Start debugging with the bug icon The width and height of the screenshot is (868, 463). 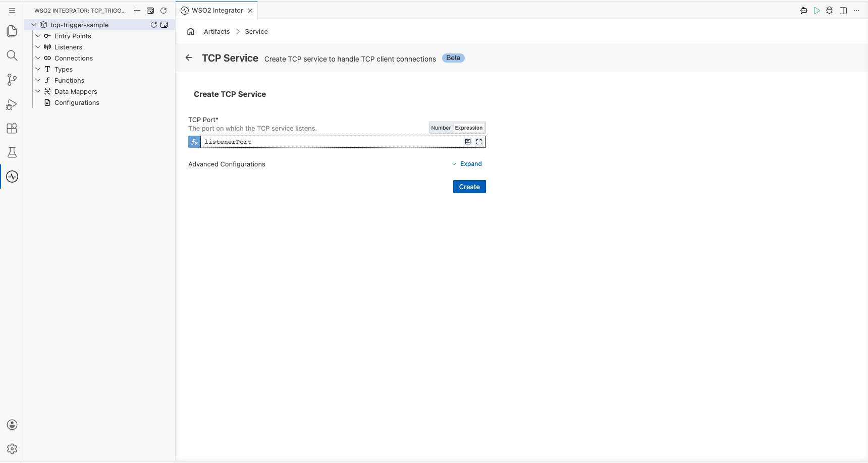tap(830, 11)
